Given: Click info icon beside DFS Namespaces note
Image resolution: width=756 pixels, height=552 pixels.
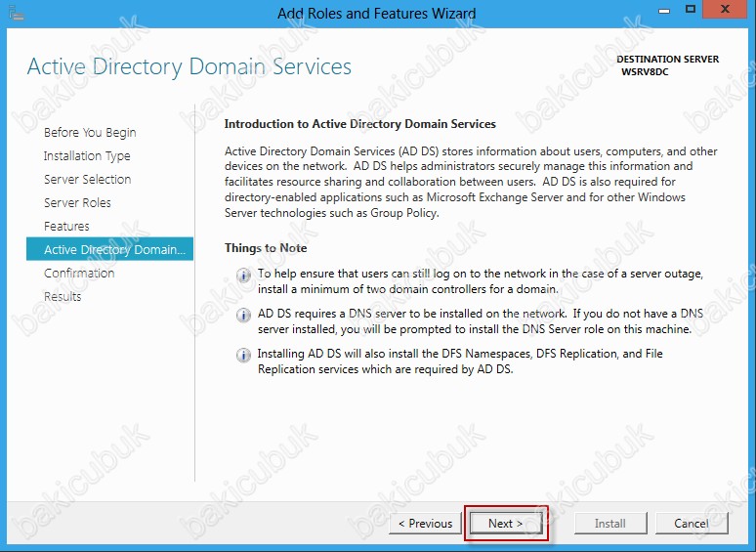Looking at the screenshot, I should (x=243, y=356).
